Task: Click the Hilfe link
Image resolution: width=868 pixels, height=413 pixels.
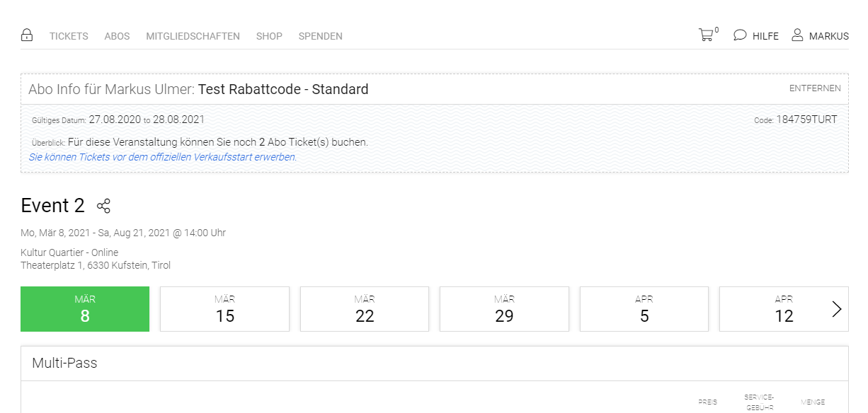Action: point(765,36)
